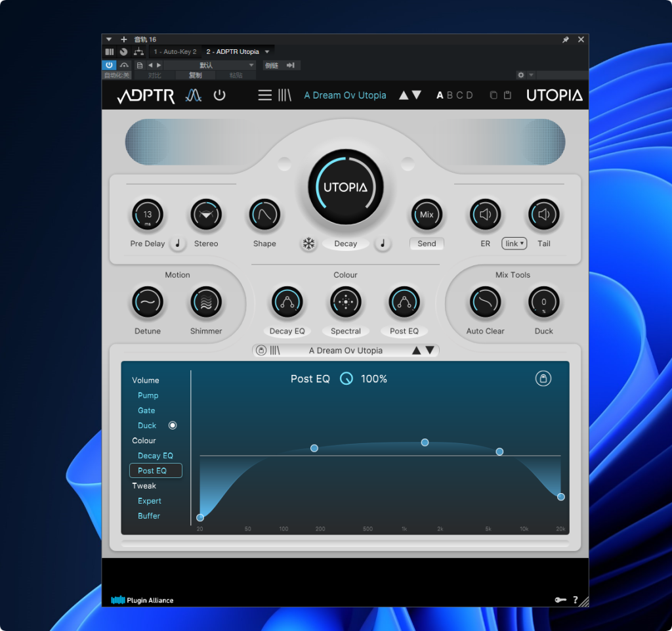Toggle the blue host power bypass button

click(x=109, y=65)
